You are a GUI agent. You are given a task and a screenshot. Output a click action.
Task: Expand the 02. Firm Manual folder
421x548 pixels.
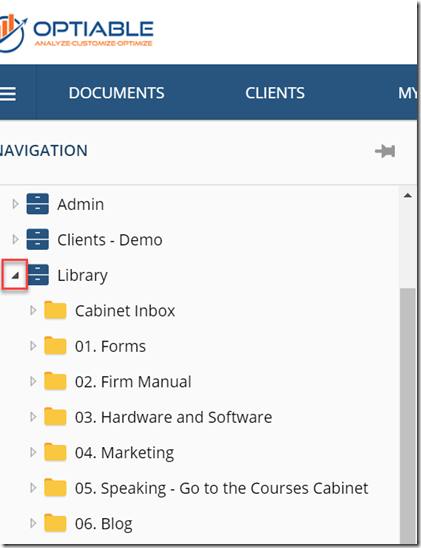pos(33,381)
